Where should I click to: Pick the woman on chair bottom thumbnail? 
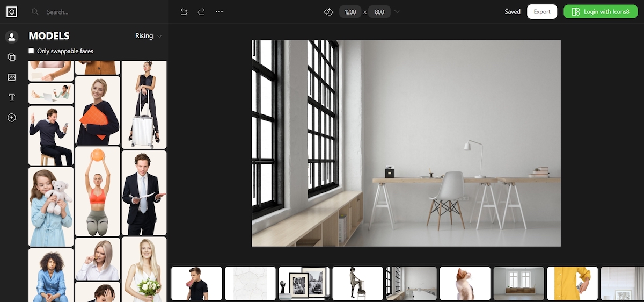click(x=357, y=283)
